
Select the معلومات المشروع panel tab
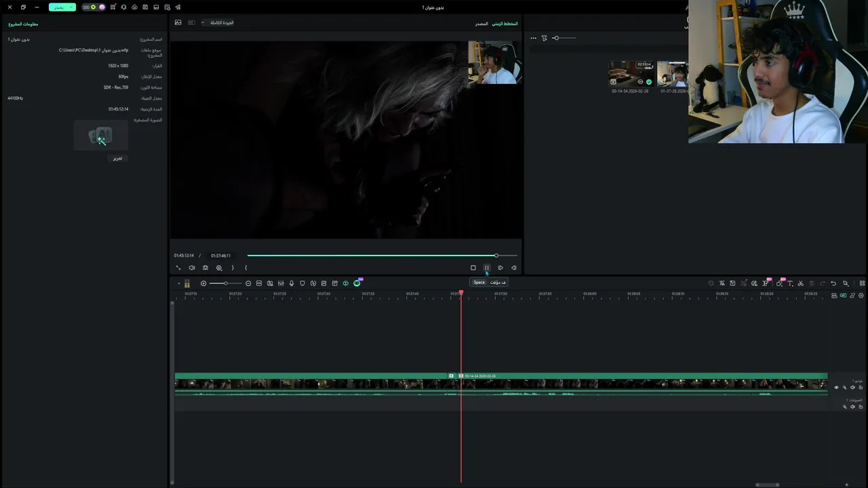pyautogui.click(x=24, y=24)
